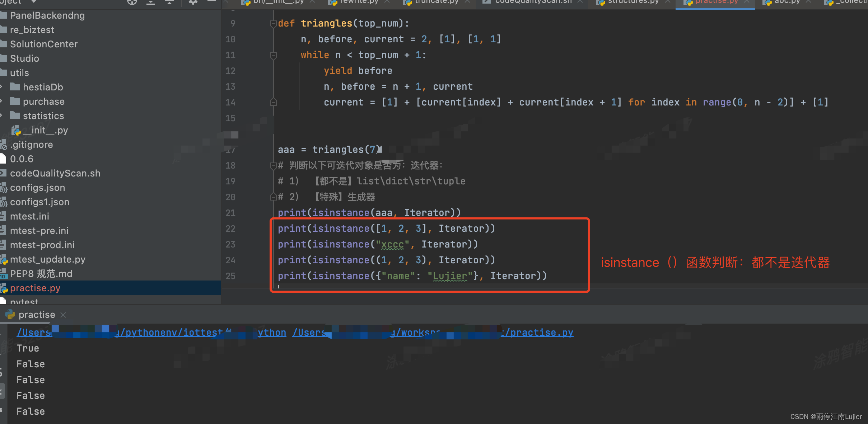
Task: Select the PEP8 规范.md file
Action: (x=41, y=274)
